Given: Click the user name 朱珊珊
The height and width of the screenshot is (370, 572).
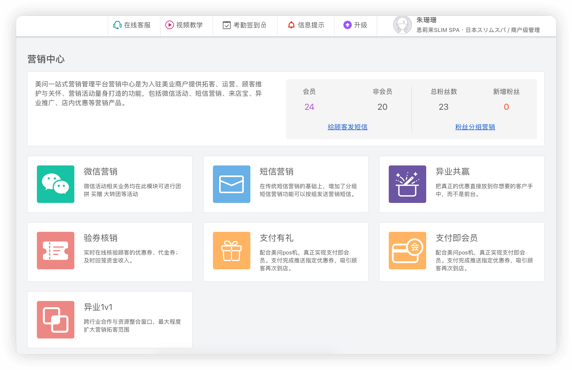Looking at the screenshot, I should (x=426, y=20).
